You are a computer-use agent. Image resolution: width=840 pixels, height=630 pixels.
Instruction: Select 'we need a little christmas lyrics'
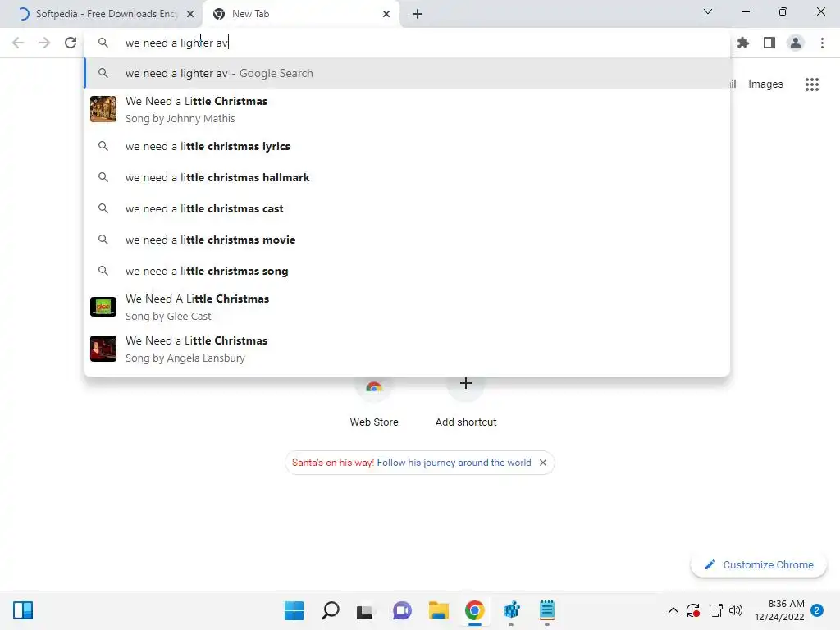tap(407, 146)
